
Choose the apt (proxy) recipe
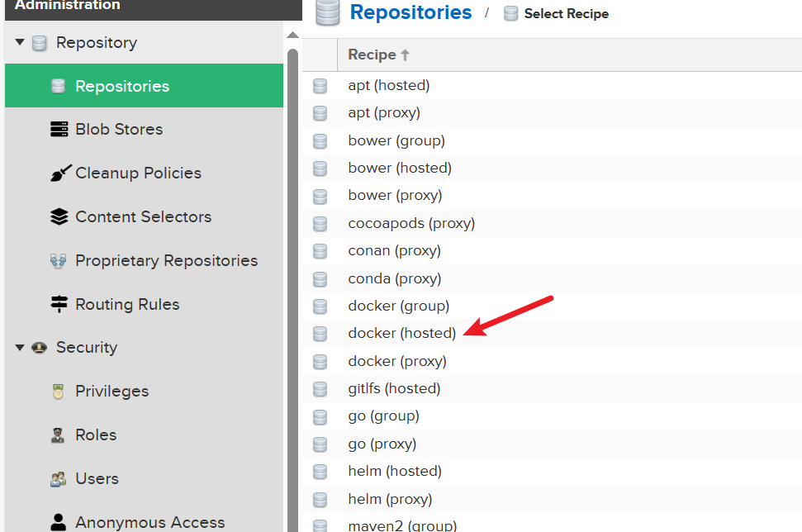tap(384, 113)
